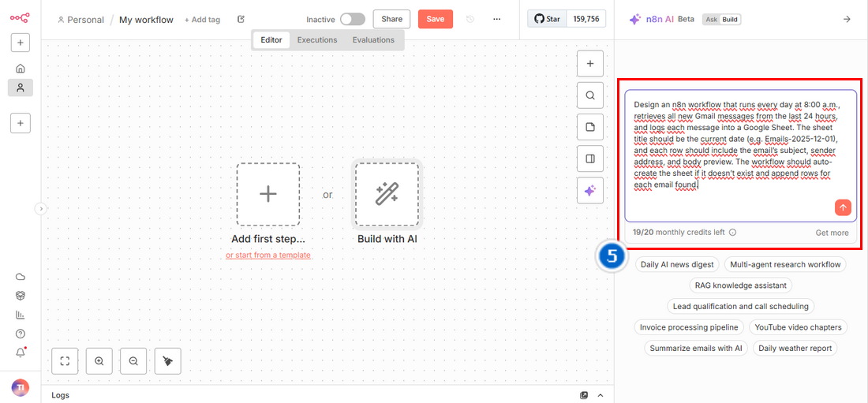This screenshot has height=403, width=868.
Task: Open the three-dot workflow options menu
Action: pos(496,19)
